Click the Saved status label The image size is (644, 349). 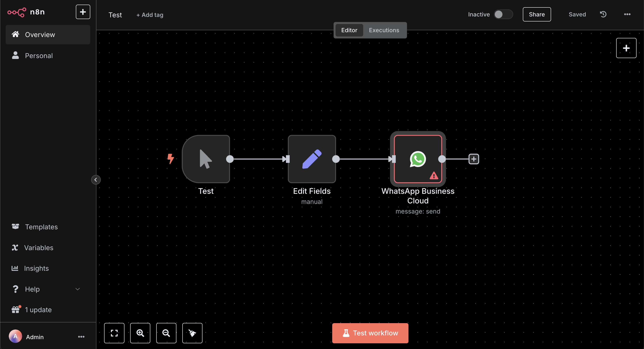tap(577, 14)
